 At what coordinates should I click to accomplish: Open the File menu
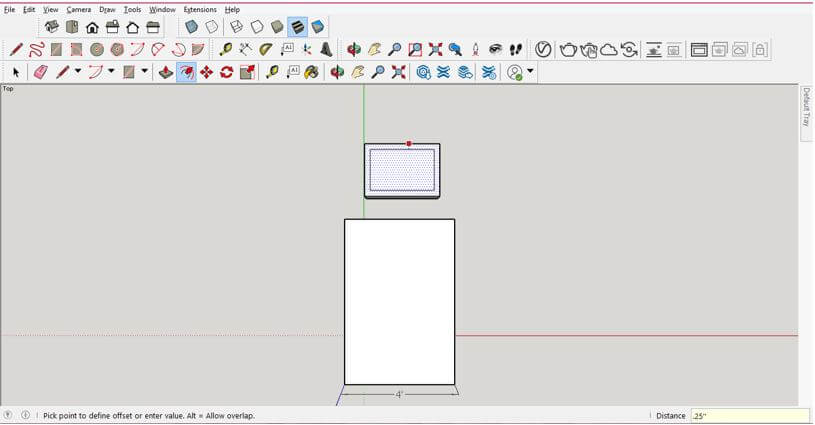click(9, 9)
